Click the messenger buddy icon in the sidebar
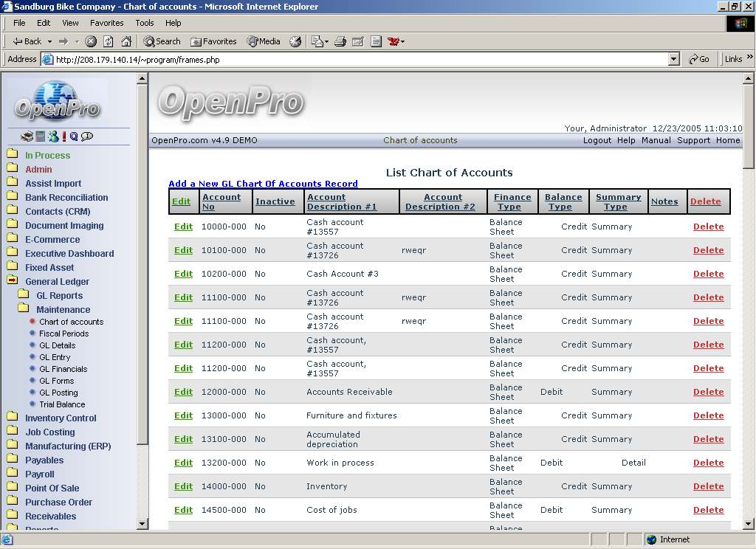 [x=52, y=137]
